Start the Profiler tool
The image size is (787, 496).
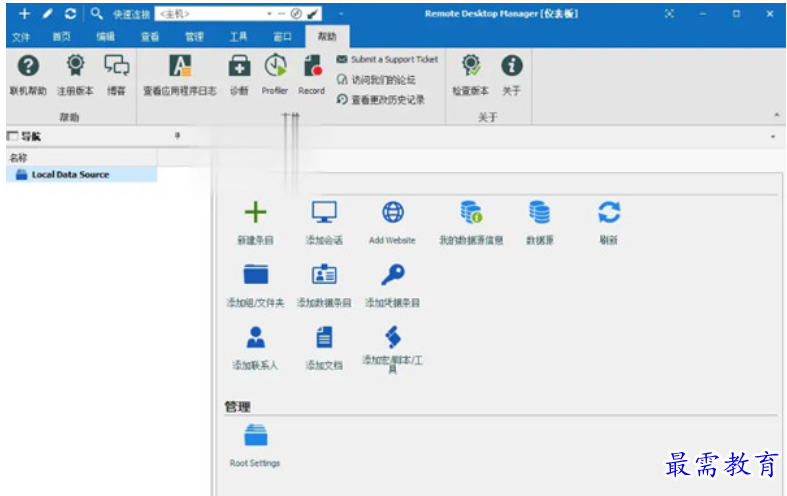click(275, 75)
